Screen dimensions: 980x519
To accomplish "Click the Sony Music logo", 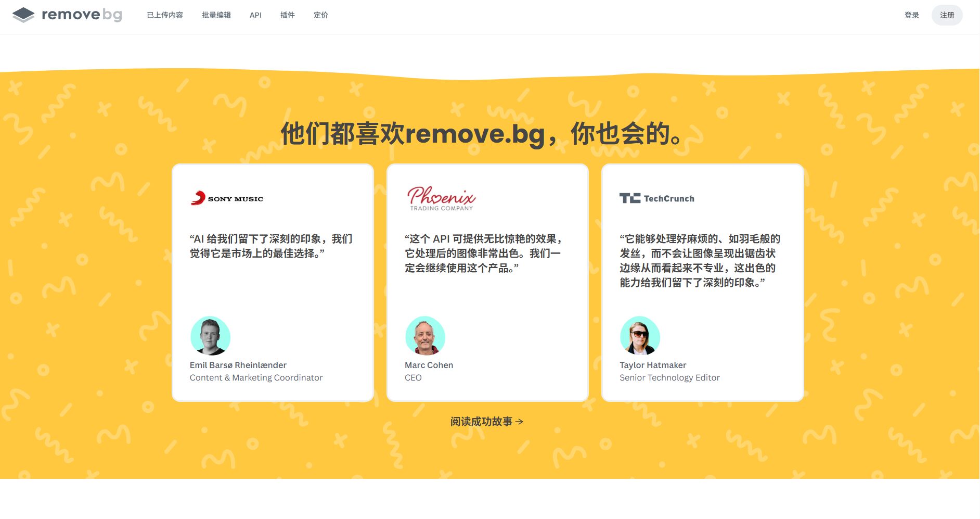I will 227,198.
